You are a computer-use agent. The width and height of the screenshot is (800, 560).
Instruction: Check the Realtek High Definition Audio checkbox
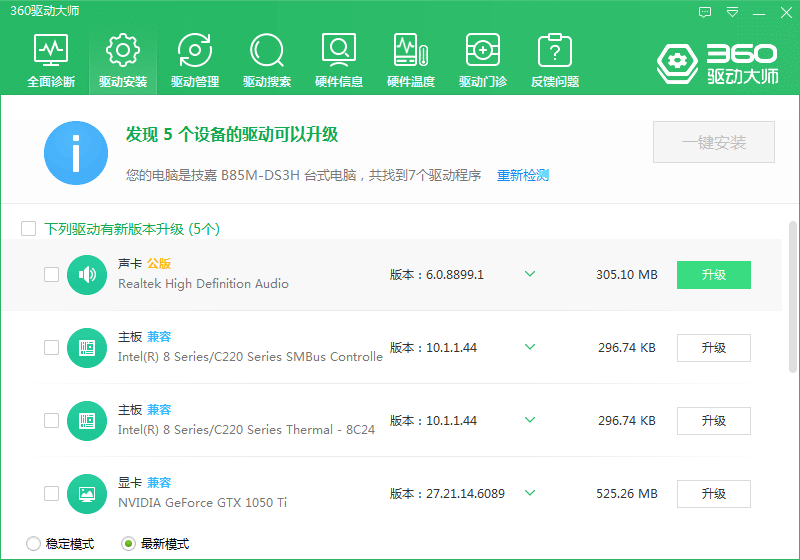[52, 275]
